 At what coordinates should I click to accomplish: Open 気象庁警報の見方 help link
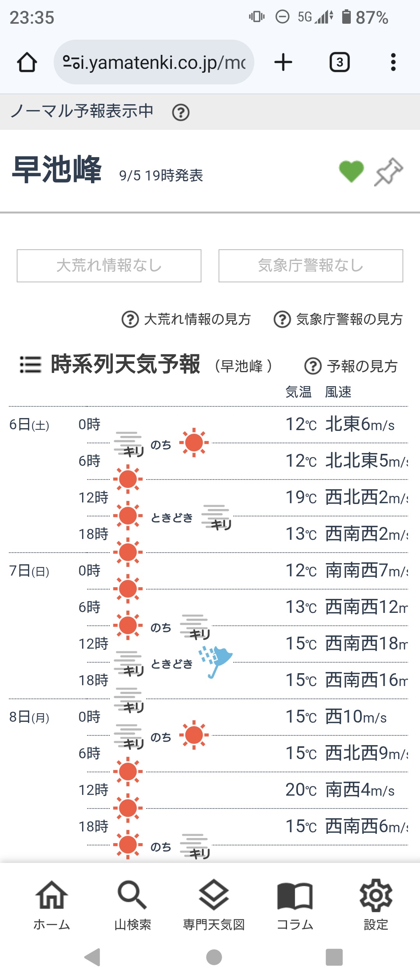(x=338, y=319)
